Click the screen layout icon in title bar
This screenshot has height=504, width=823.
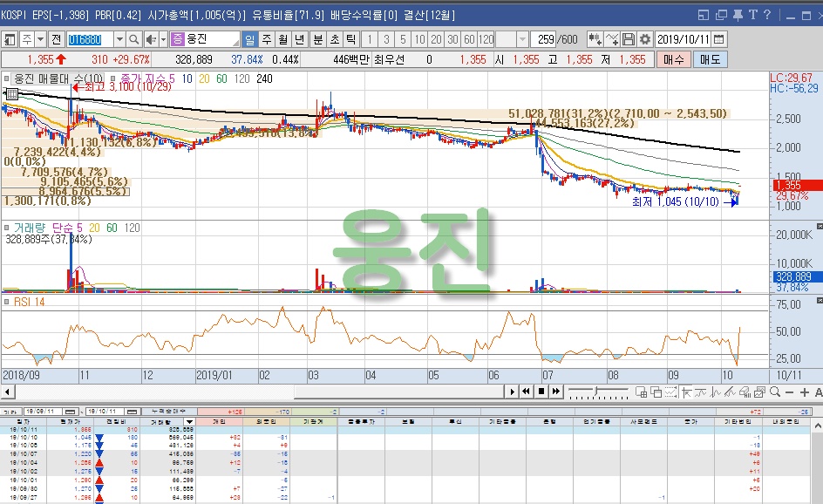[704, 15]
